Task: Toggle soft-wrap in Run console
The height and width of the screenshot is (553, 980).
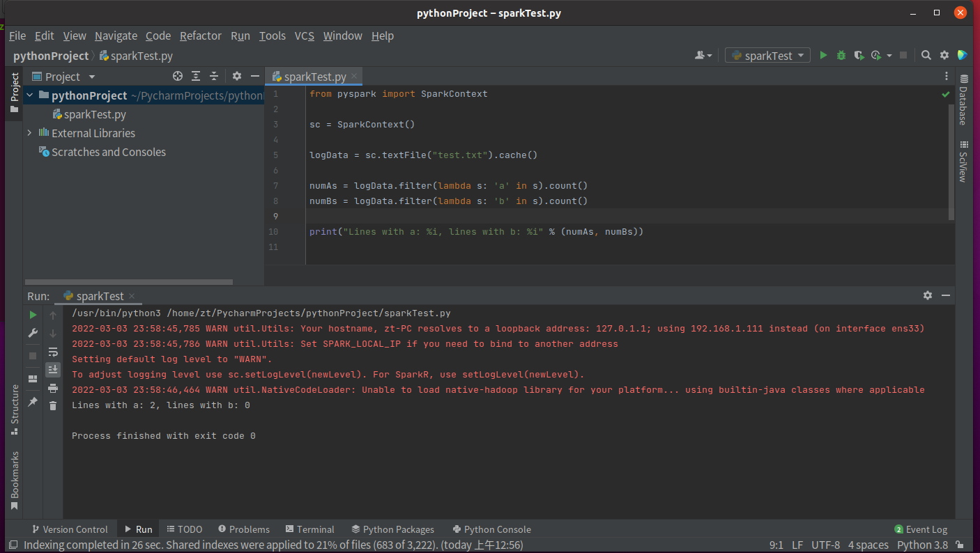Action: click(53, 352)
